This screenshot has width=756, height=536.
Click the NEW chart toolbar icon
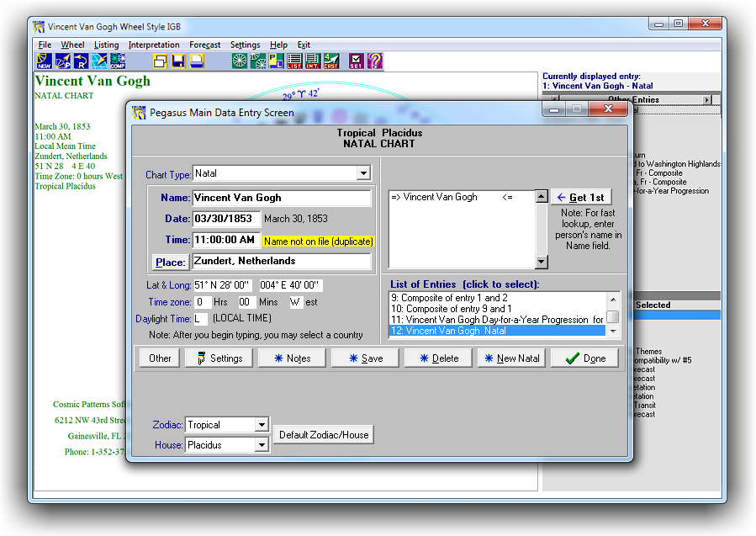[44, 61]
